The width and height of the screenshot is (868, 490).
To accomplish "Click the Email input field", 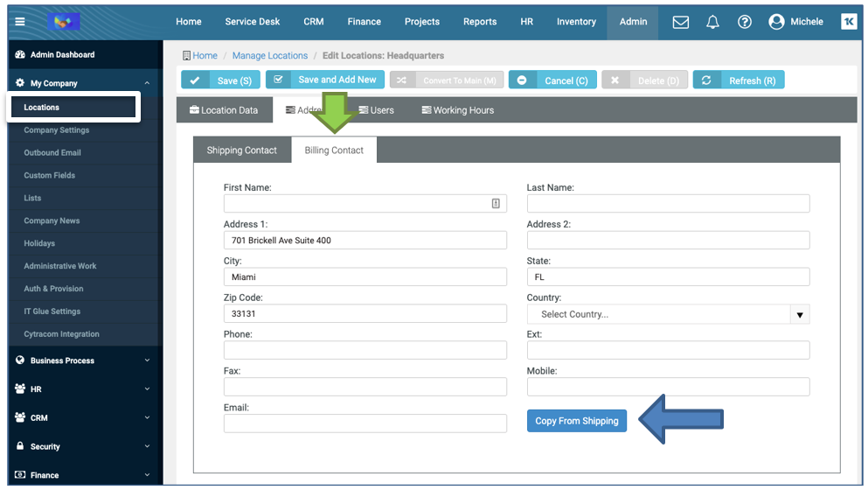I will [x=365, y=423].
